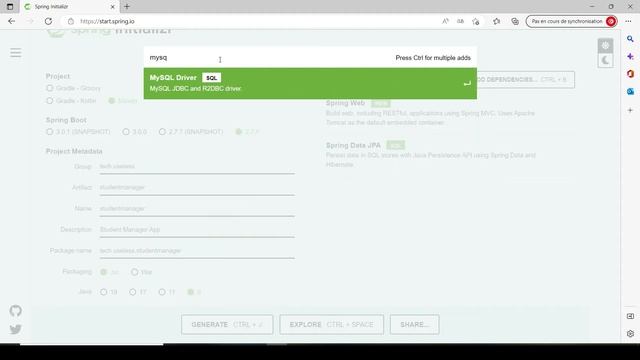Viewport: 640px width, 360px height.
Task: Select the War packaging radio
Action: 135,272
